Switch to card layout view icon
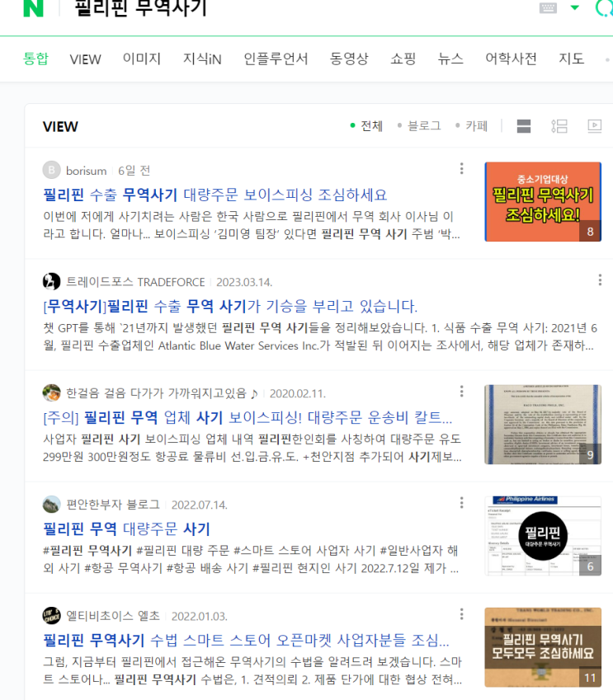The width and height of the screenshot is (613, 700). tap(524, 126)
